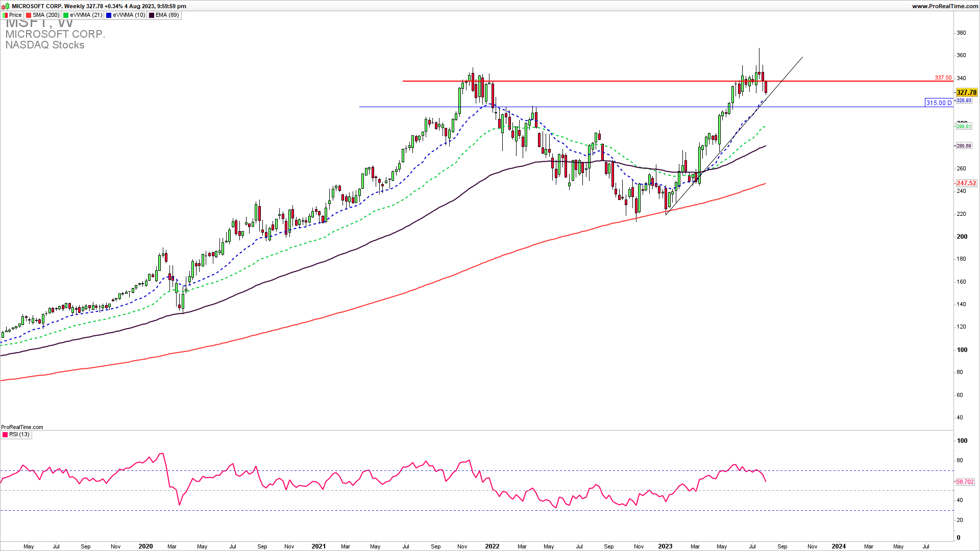
Task: Click the www.ProRealTime.com link
Action: [945, 6]
